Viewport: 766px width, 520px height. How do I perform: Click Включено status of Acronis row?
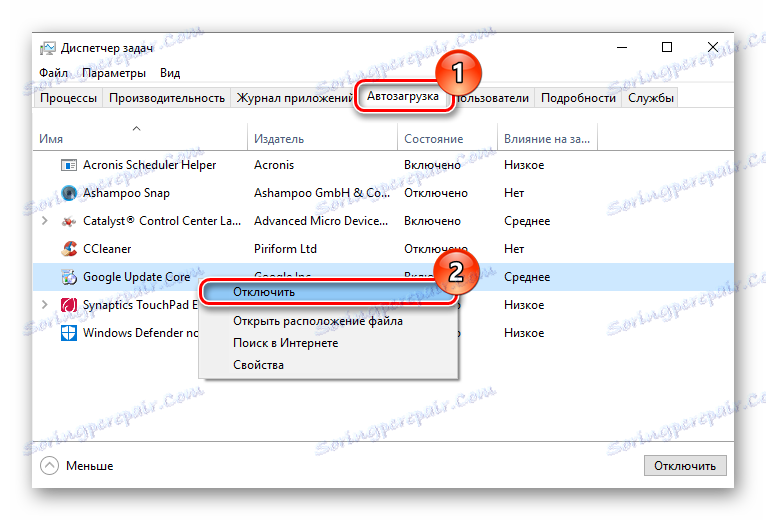pos(432,165)
